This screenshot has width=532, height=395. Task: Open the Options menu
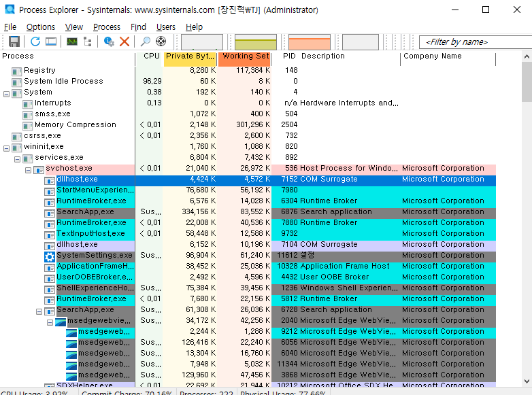(x=41, y=27)
